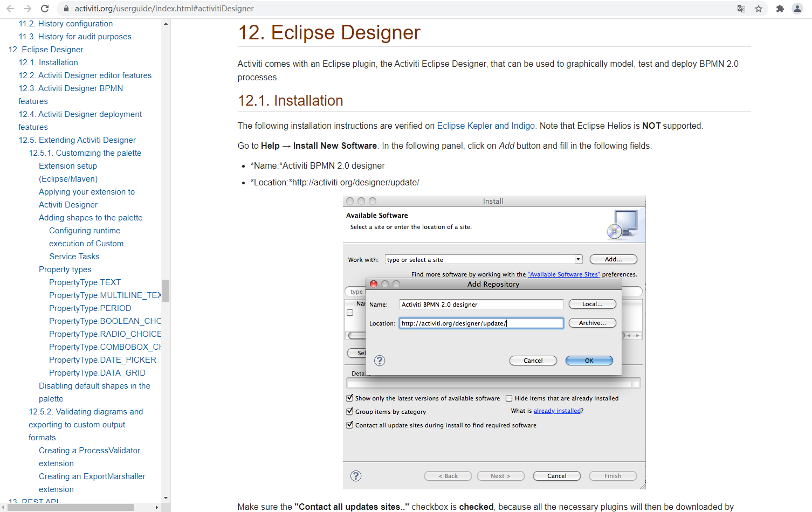
Task: Open '12.4. Activiti Designer deployment features'
Action: pos(80,121)
